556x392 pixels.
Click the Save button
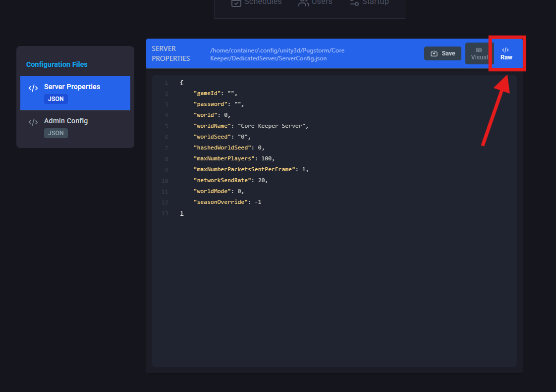443,53
